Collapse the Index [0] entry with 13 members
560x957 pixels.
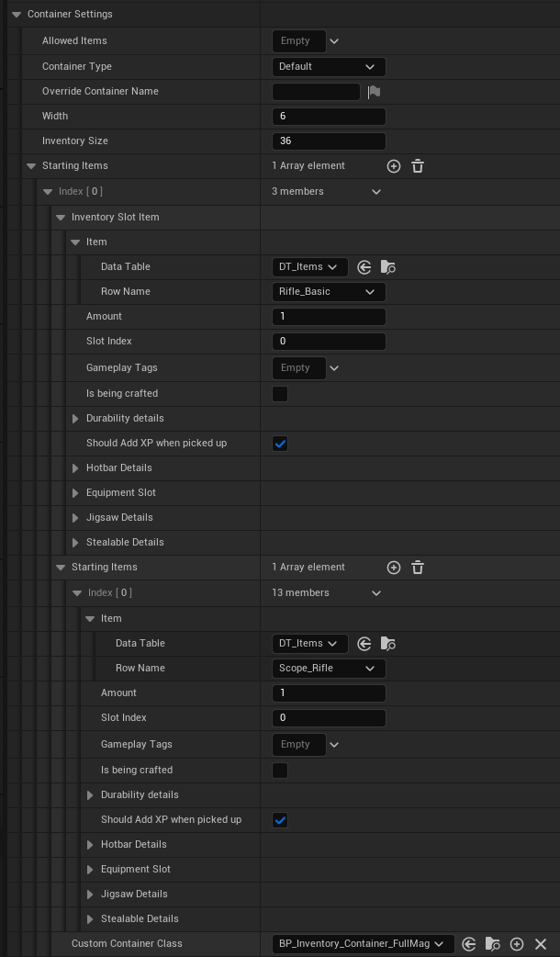pos(77,593)
